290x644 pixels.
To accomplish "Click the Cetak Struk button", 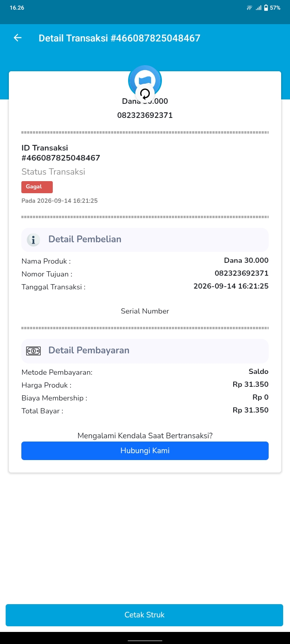I will 144,615.
